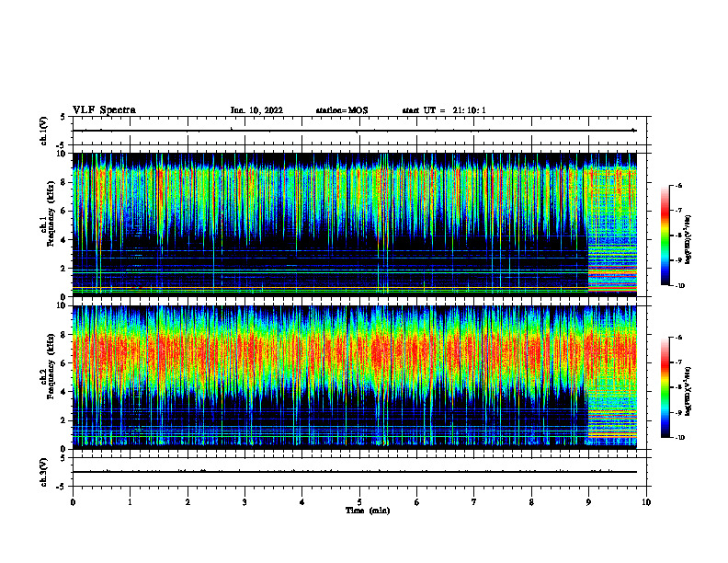This screenshot has height=563, width=728.
Task: Click the 'start UT = 21:10: 1' text
Action: coord(444,110)
